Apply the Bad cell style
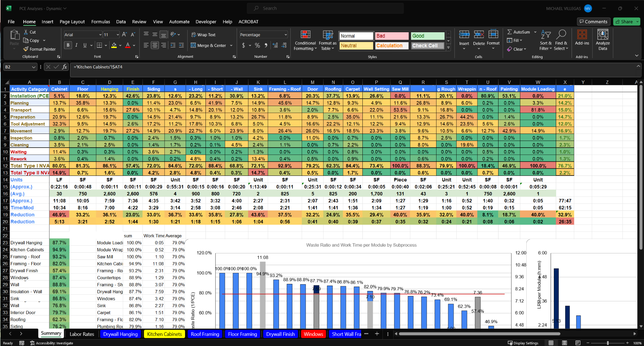Screen dimensions: 644x346 392,36
